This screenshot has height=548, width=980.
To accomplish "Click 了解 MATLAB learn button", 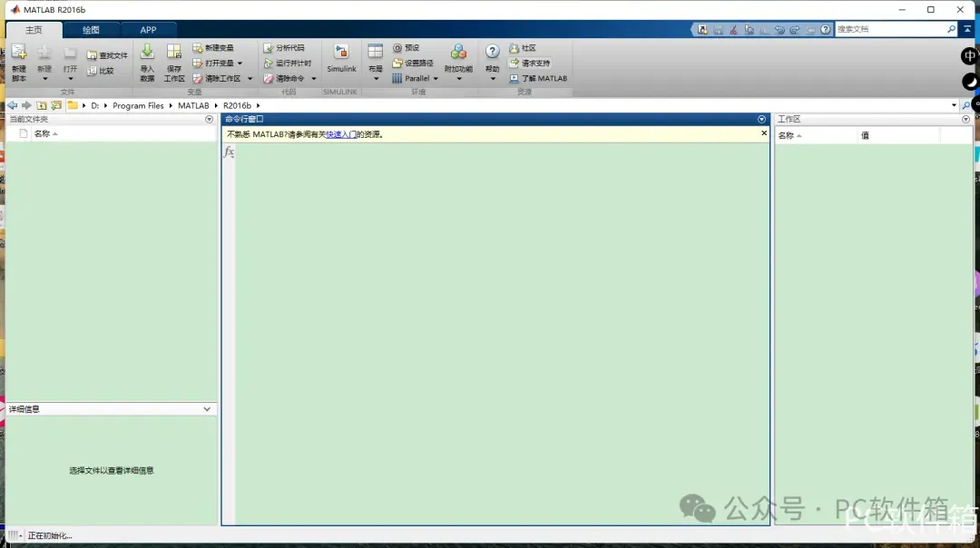I will [538, 78].
